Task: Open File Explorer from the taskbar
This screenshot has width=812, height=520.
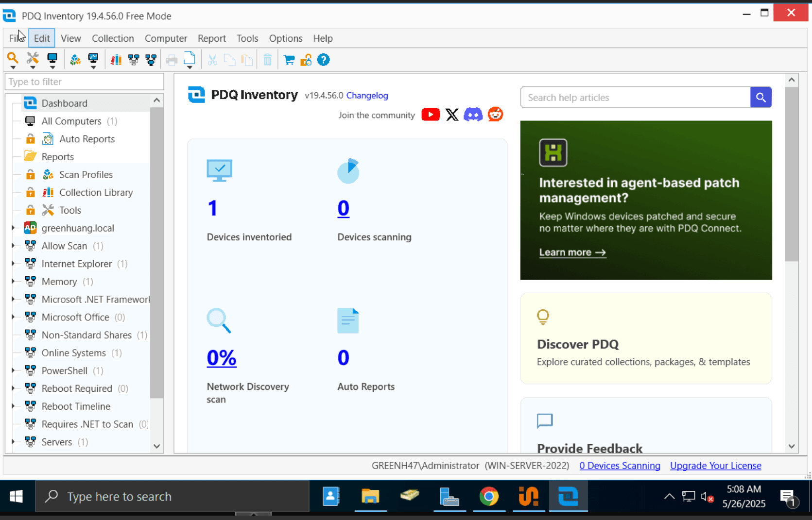Action: pyautogui.click(x=370, y=496)
